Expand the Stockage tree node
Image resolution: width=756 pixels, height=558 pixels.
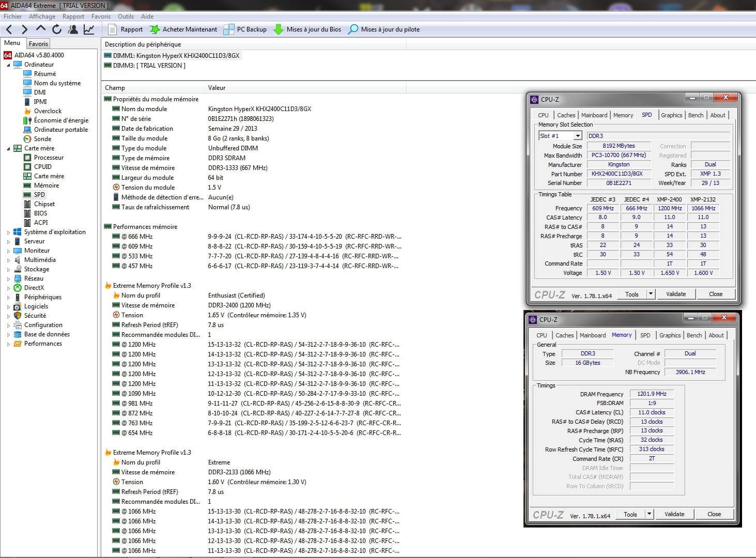[x=8, y=270]
